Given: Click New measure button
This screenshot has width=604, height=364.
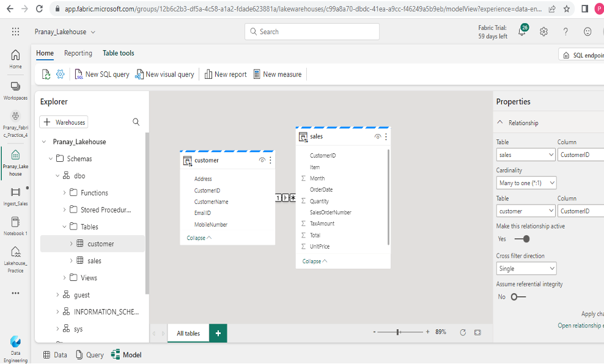Looking at the screenshot, I should (278, 75).
